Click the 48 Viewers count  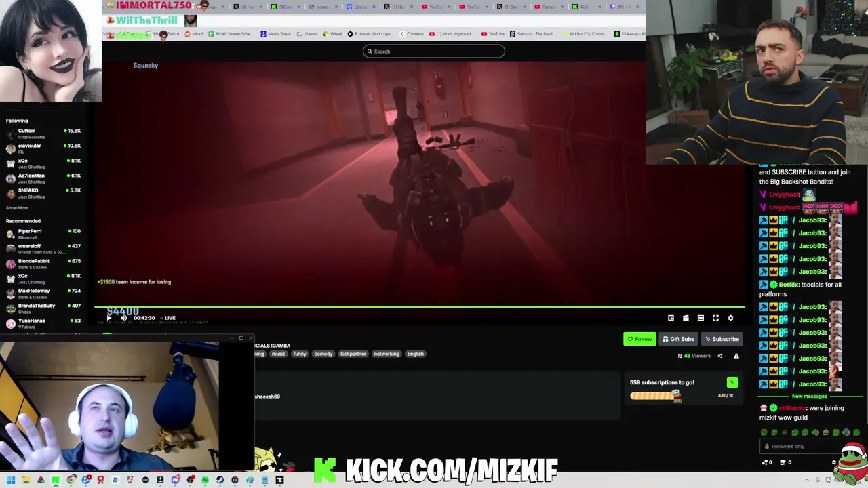[x=694, y=356]
